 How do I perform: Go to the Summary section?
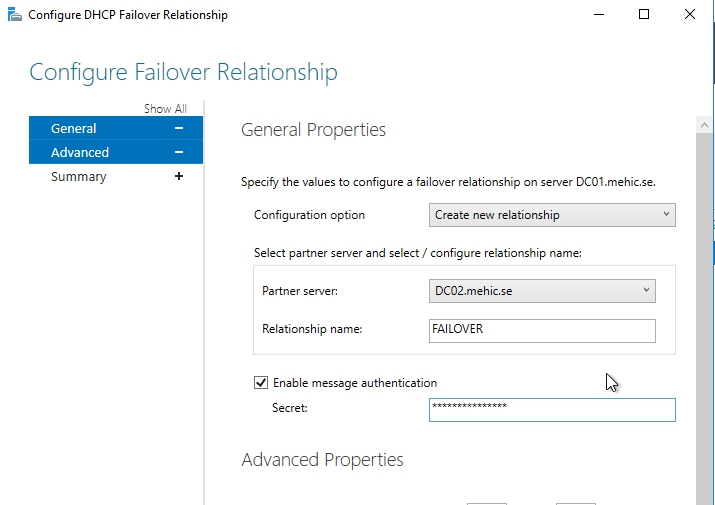(x=78, y=177)
